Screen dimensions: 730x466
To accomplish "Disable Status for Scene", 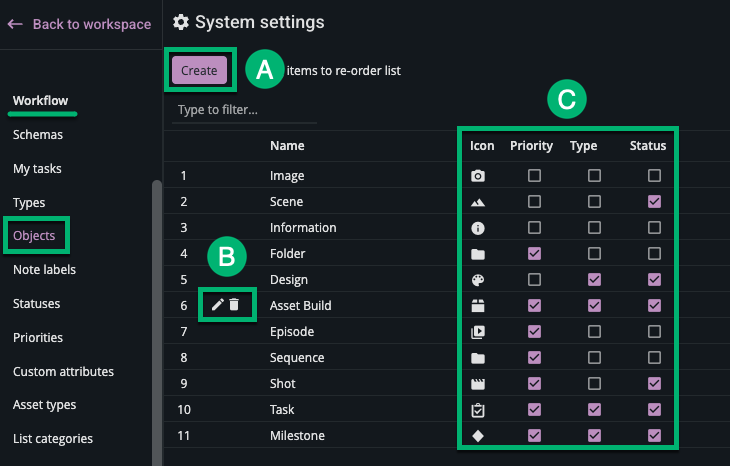I will (654, 202).
